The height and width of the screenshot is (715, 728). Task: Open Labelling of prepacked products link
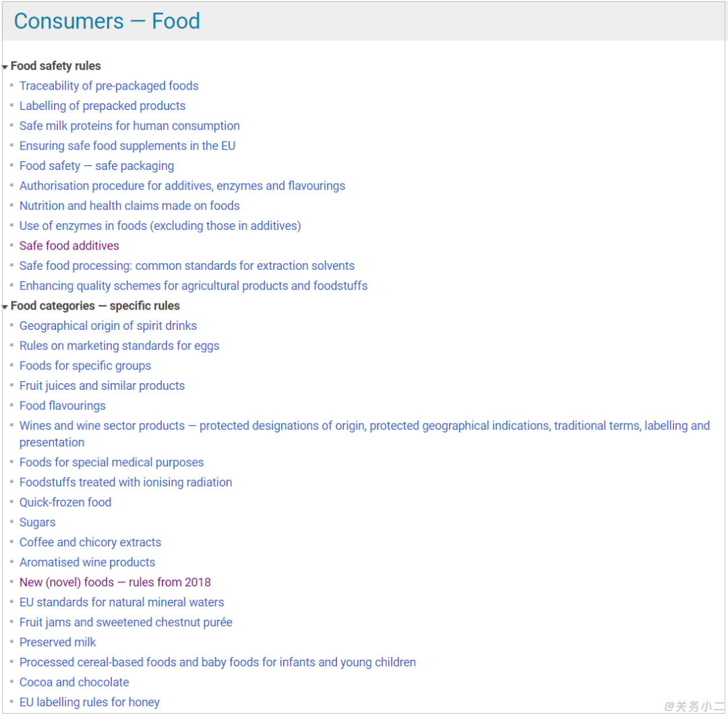(102, 106)
